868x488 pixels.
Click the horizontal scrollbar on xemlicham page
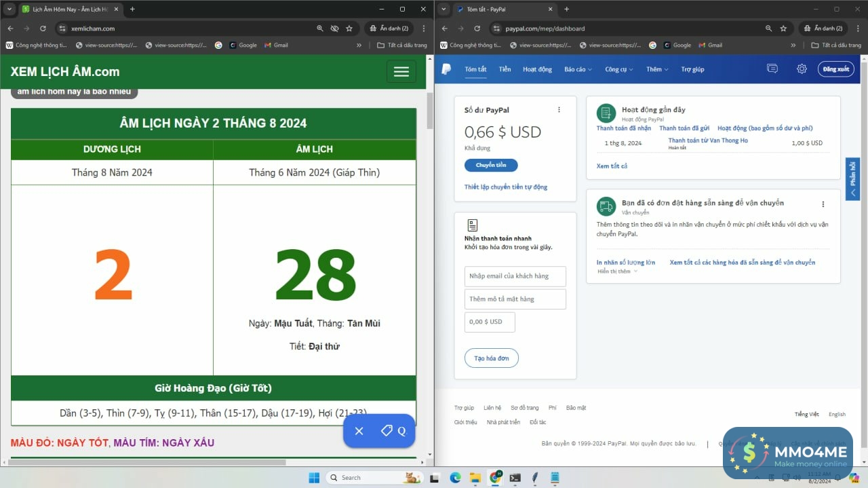[x=146, y=462]
